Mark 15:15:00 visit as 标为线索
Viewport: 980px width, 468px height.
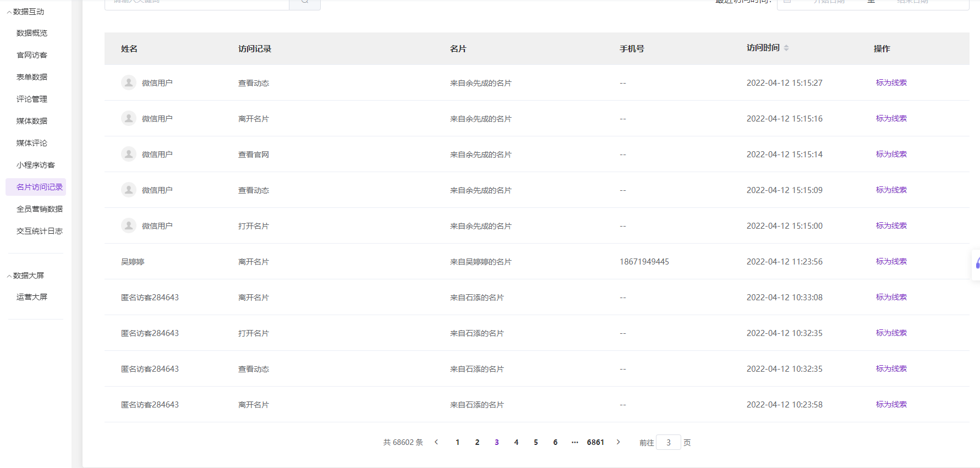pyautogui.click(x=891, y=225)
